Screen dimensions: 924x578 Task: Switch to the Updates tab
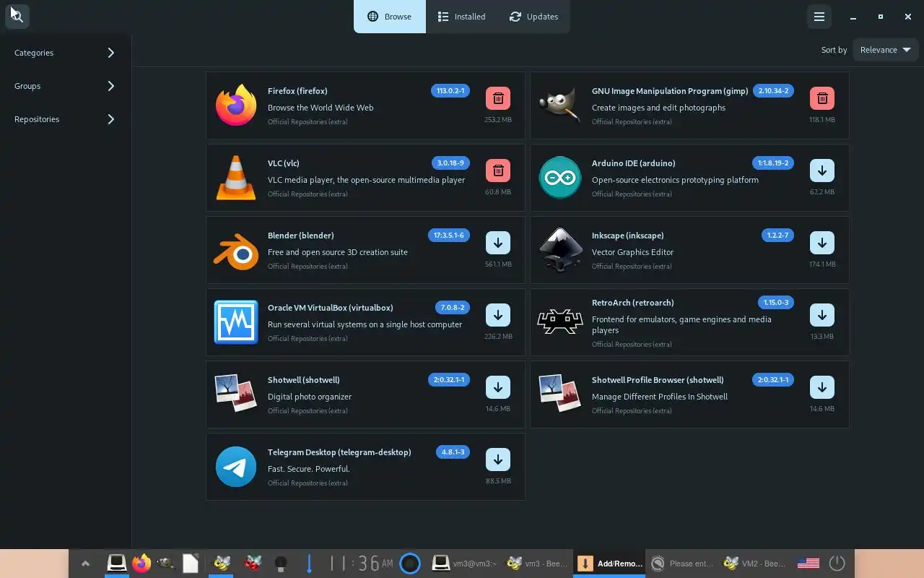pyautogui.click(x=533, y=17)
